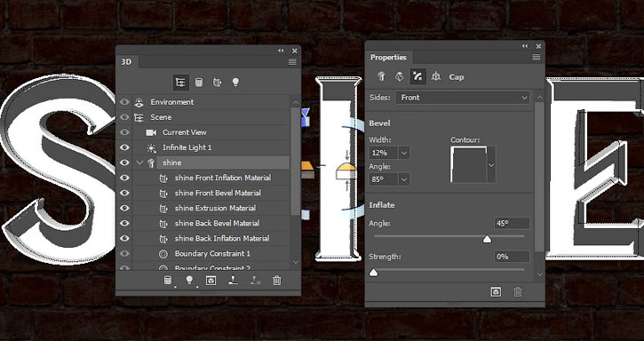Open the Bevel Width percentage dropdown
Viewport: 644px width, 341px height.
coord(404,153)
